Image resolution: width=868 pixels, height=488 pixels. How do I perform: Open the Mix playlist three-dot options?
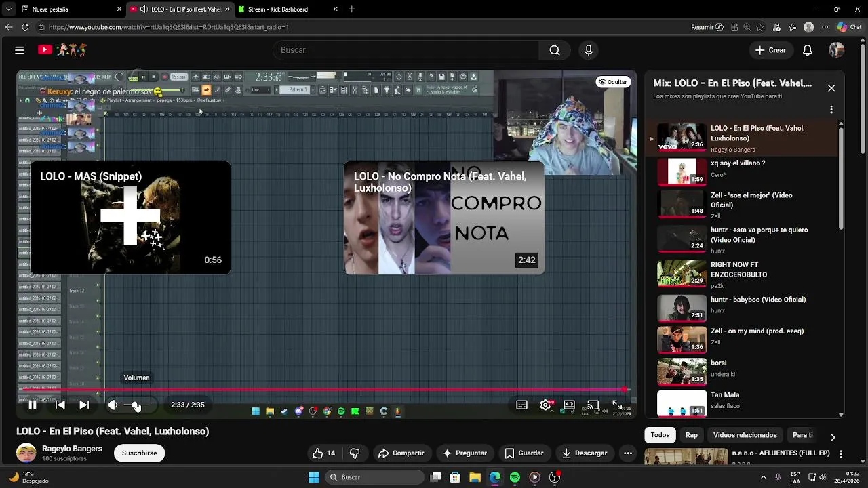[831, 110]
